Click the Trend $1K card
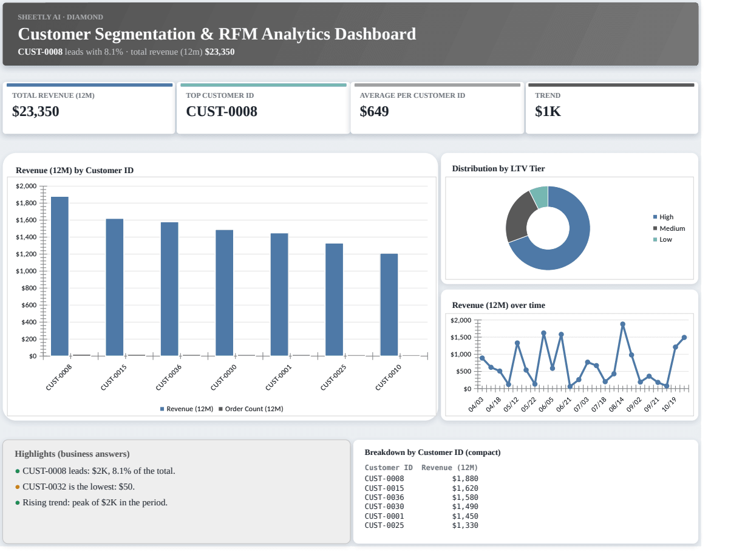The height and width of the screenshot is (560, 745). click(612, 108)
